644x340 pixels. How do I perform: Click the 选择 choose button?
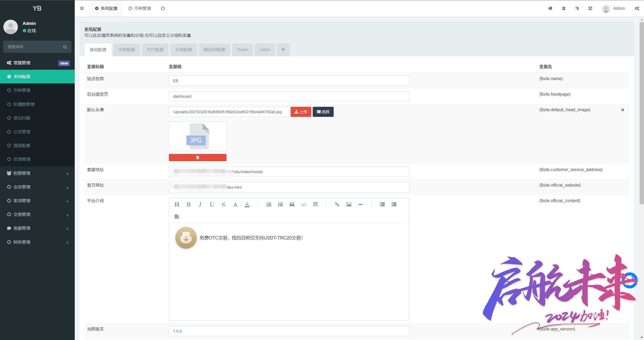coord(323,112)
